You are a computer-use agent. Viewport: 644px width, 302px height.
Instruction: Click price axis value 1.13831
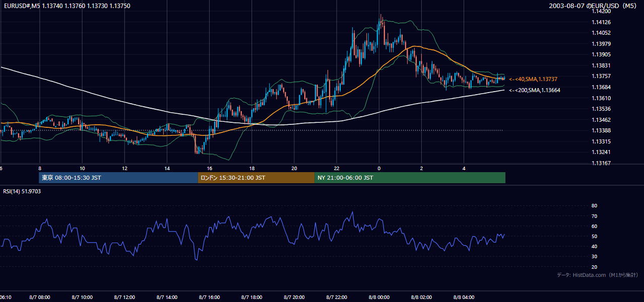point(602,65)
